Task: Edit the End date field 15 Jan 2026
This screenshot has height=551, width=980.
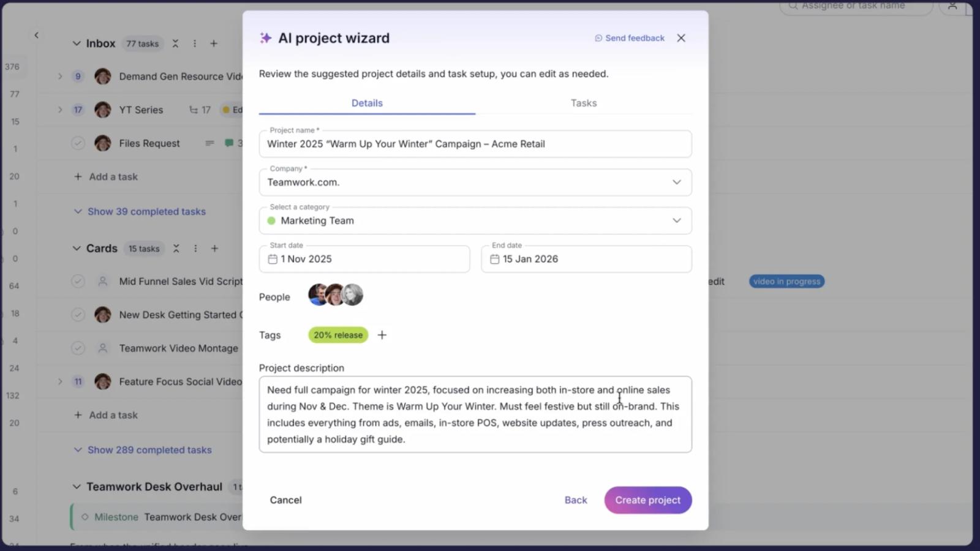Action: (x=586, y=259)
